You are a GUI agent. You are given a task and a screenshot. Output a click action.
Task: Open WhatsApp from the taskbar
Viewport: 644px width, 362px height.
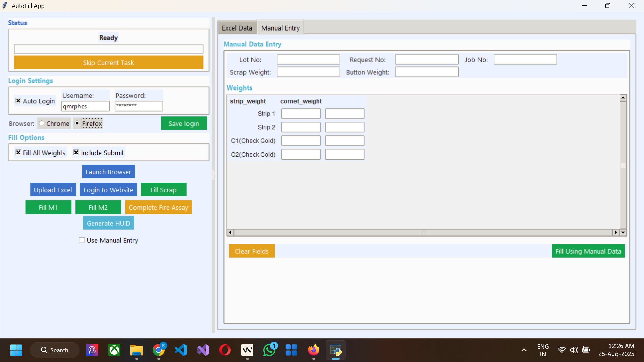point(269,350)
